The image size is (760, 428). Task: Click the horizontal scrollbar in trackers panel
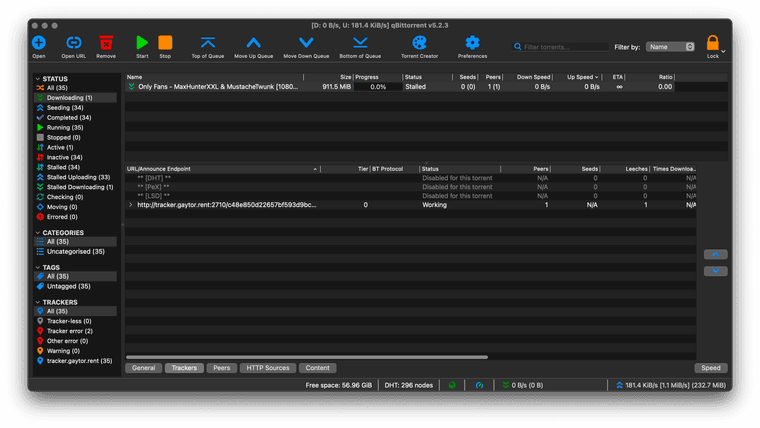[307, 357]
